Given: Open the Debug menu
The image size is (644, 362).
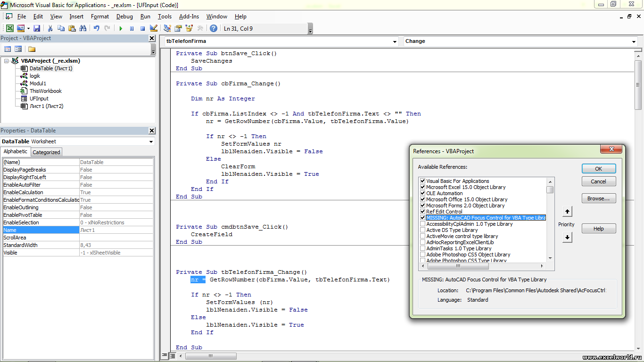Looking at the screenshot, I should (124, 16).
